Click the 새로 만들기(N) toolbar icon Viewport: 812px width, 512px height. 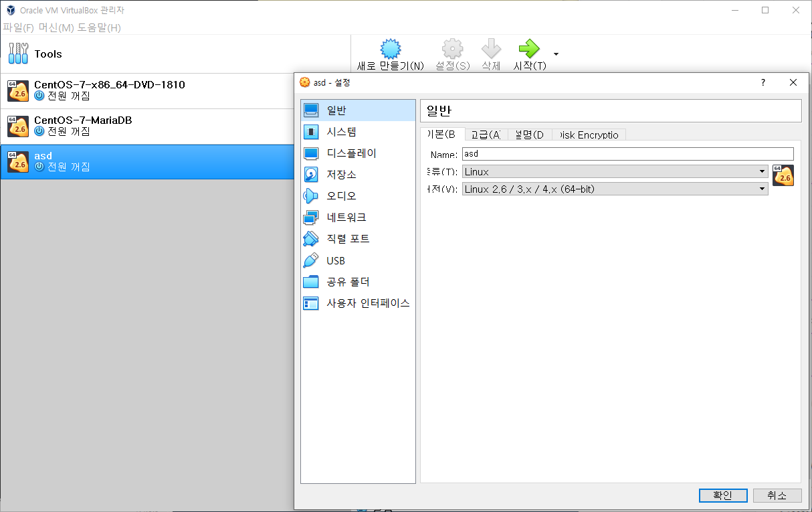390,49
